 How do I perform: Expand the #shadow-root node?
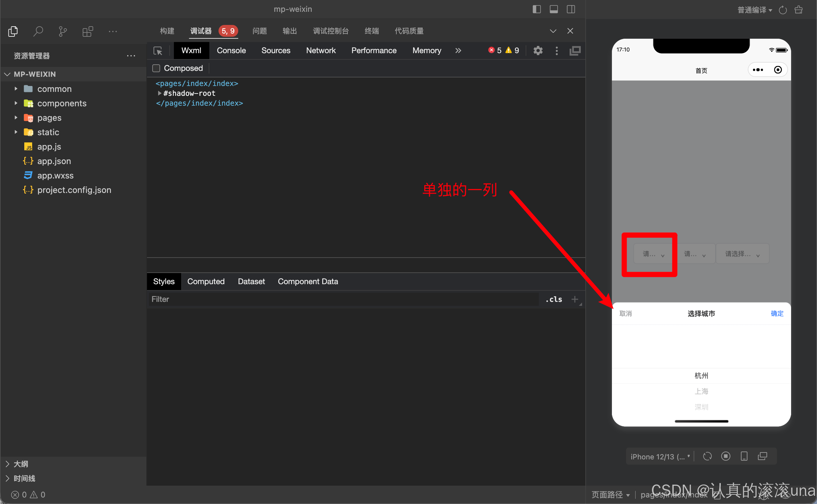click(x=160, y=93)
